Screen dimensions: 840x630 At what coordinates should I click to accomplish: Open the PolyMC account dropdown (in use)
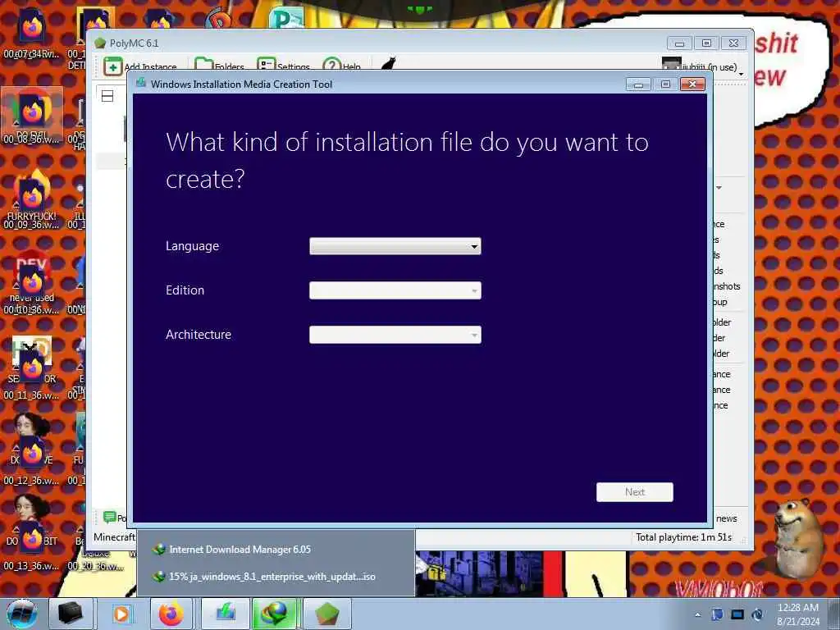coord(703,67)
